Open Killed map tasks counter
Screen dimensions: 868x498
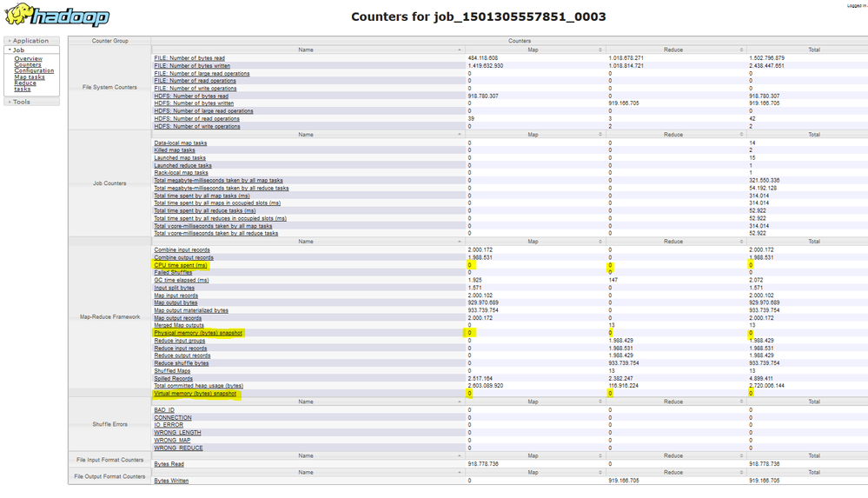(175, 150)
